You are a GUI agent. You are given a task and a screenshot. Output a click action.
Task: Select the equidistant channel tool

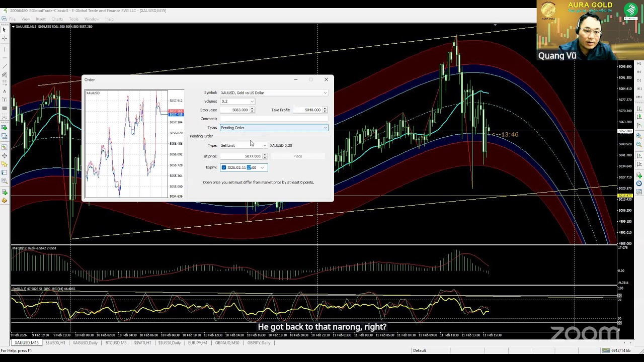[x=5, y=75]
